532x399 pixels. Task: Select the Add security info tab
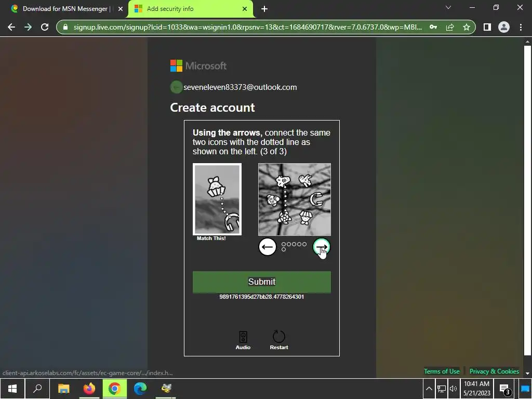coord(190,9)
